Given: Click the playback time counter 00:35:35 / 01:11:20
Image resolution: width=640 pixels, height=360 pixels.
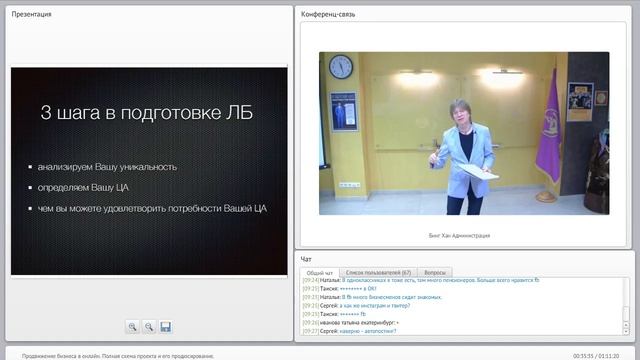Looking at the screenshot, I should click(x=596, y=356).
